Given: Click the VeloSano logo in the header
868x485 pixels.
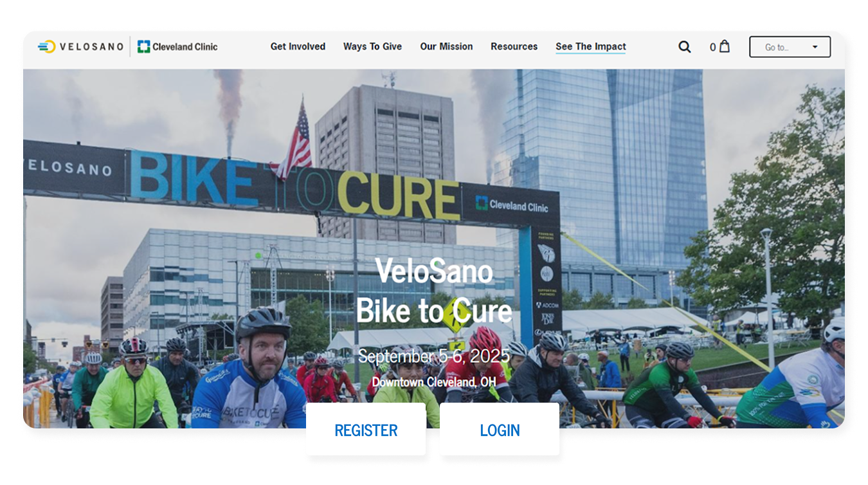Looking at the screenshot, I should point(80,46).
